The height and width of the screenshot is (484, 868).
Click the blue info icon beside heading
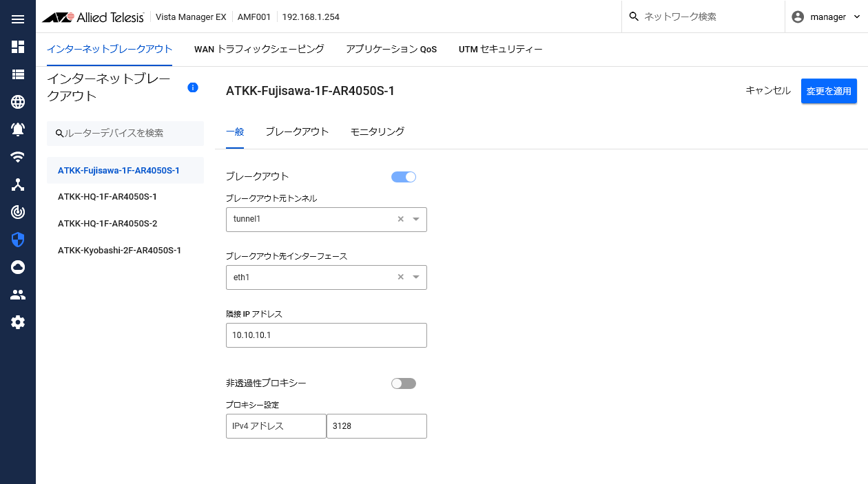193,87
